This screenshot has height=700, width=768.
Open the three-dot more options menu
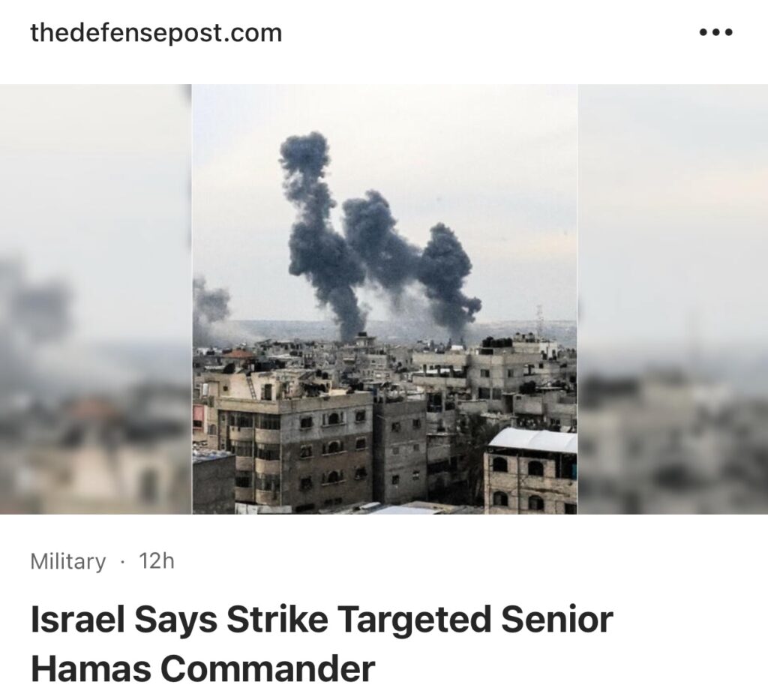(715, 33)
